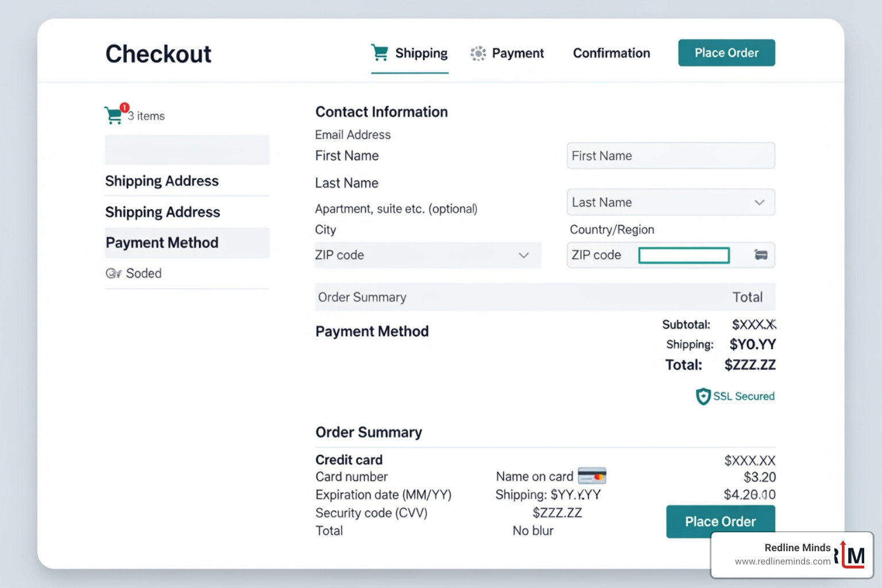Image resolution: width=882 pixels, height=588 pixels.
Task: Select the highlighted ZIP code entry box
Action: tap(684, 255)
